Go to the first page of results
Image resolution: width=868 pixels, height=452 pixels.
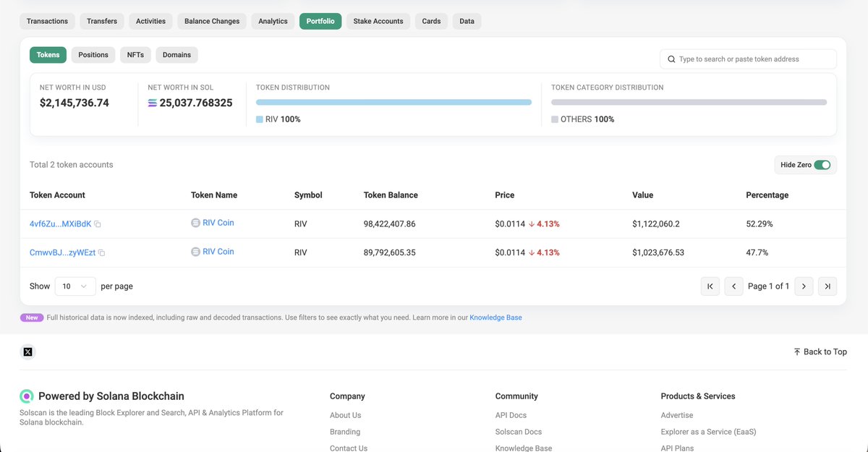[710, 286]
